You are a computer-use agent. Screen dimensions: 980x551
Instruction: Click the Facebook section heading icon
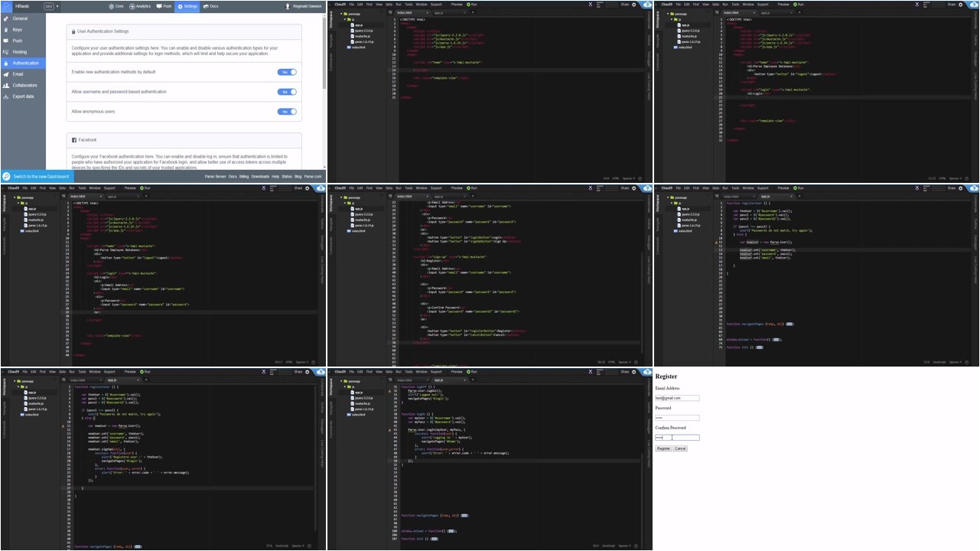(73, 140)
